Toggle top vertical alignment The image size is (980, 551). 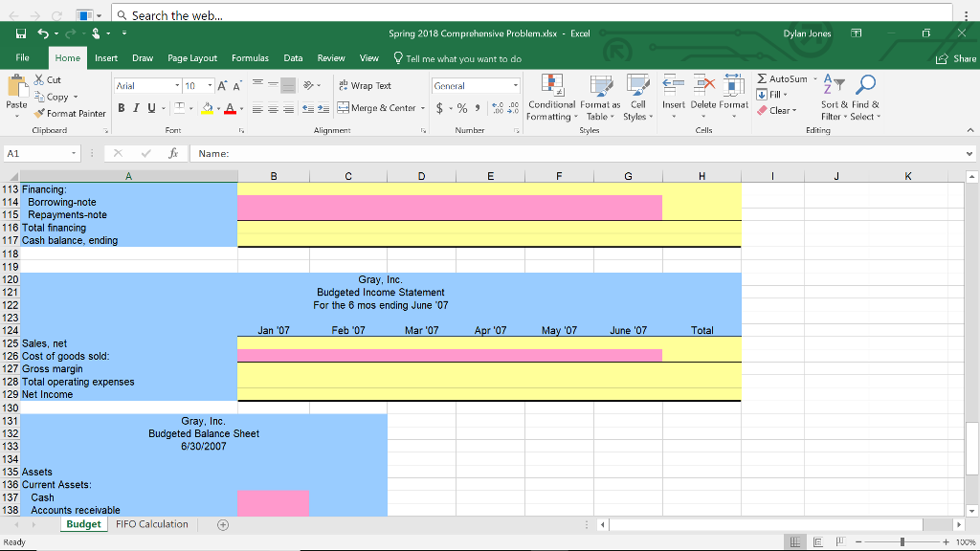(x=257, y=85)
